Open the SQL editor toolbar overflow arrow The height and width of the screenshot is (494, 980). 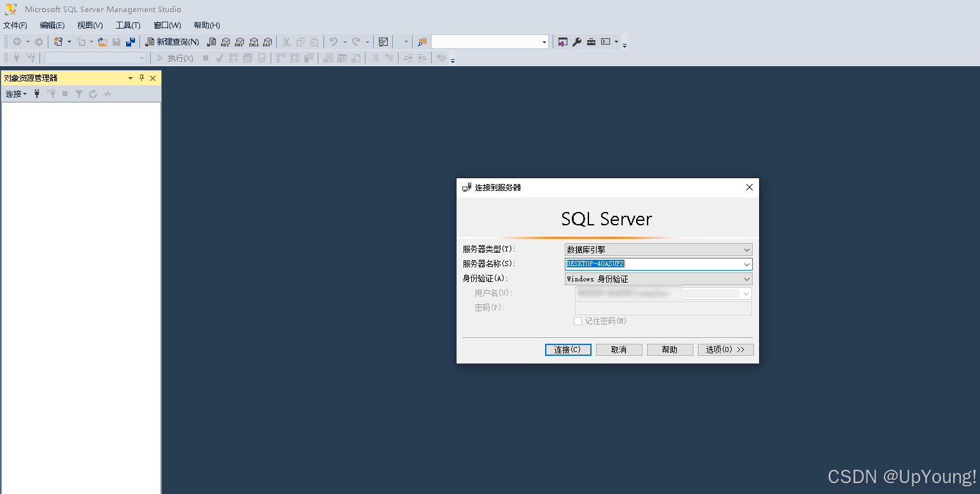(x=453, y=60)
